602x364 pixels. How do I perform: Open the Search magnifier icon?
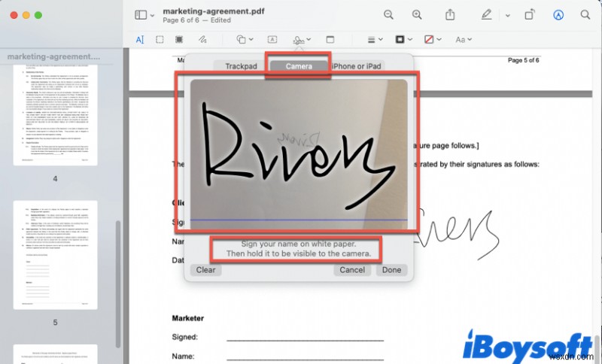tap(585, 15)
